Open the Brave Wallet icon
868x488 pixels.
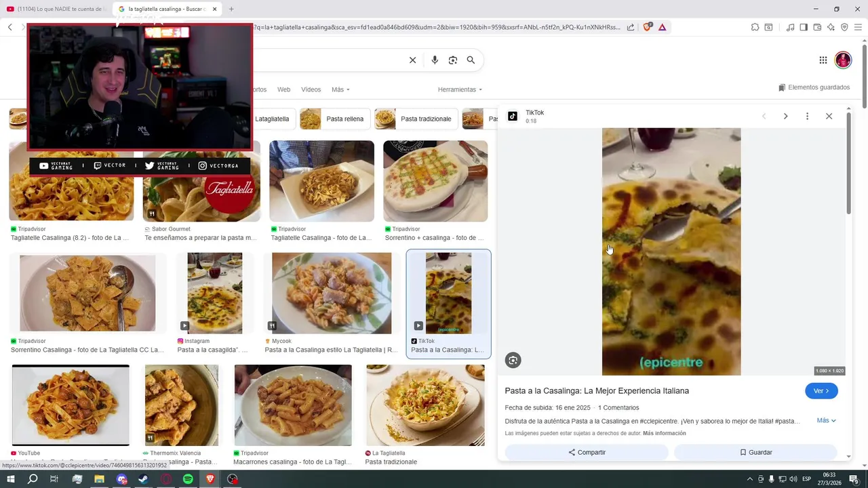[817, 27]
